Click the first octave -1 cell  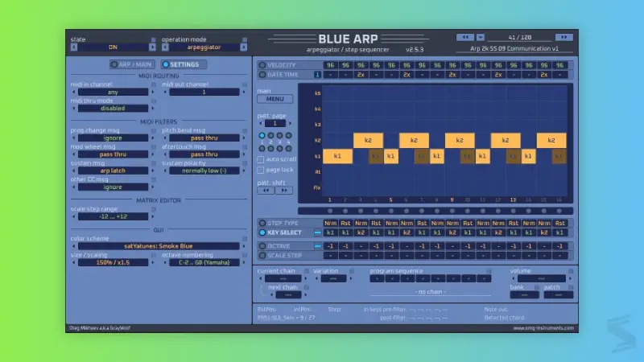click(x=330, y=246)
